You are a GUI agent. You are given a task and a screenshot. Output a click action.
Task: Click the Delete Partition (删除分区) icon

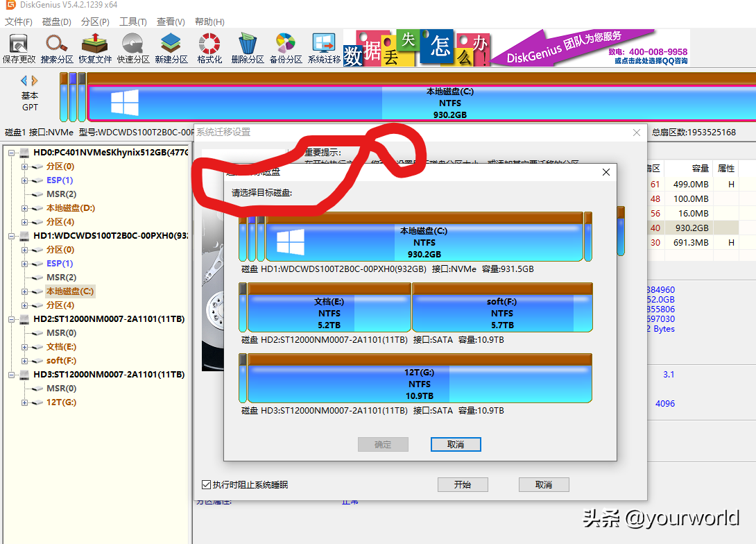pos(248,49)
